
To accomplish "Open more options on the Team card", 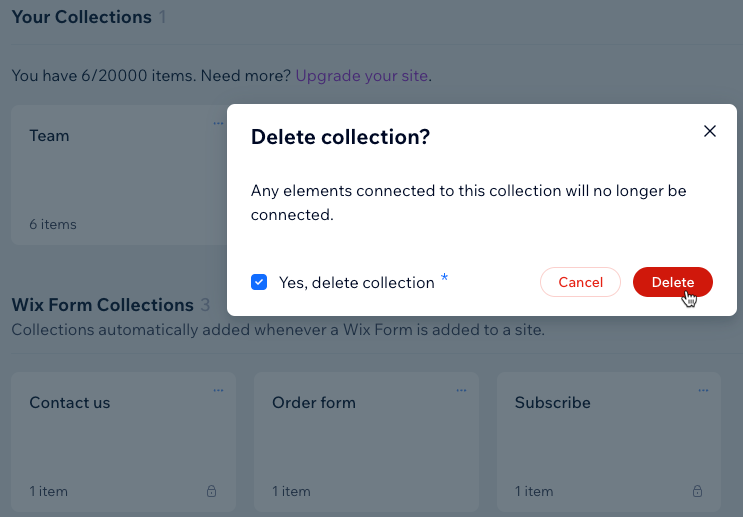I will point(218,123).
